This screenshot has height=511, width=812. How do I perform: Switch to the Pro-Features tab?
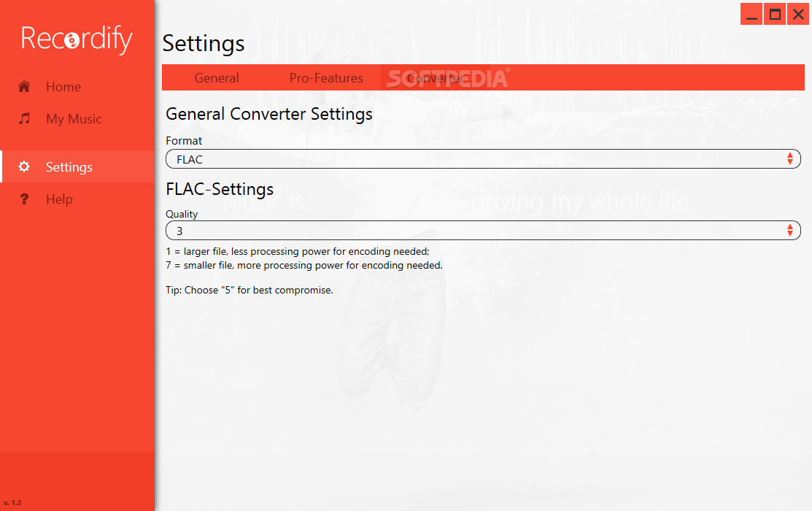[326, 77]
